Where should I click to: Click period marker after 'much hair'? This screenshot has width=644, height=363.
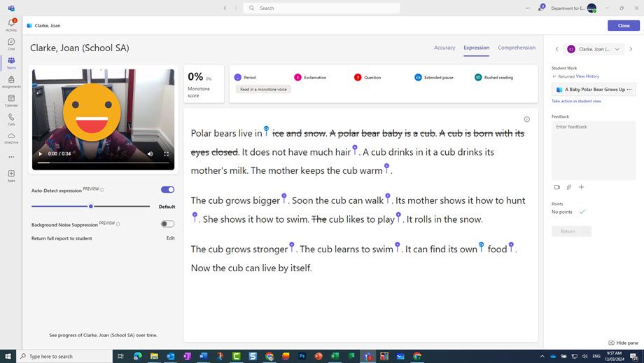tap(355, 150)
